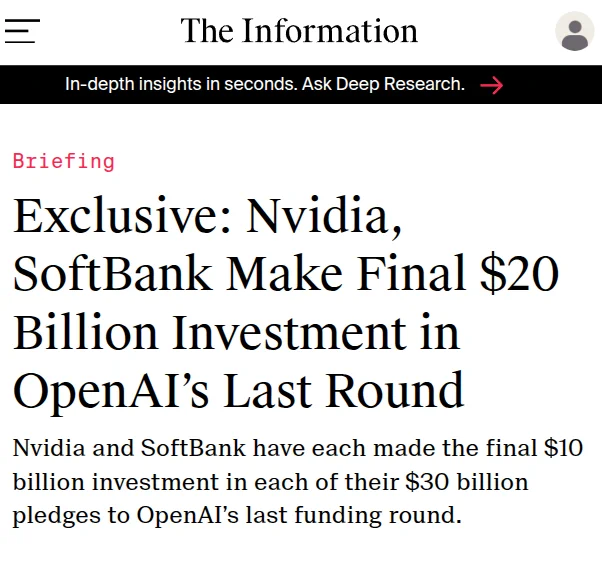Screen dimensions: 602x567
Task: Click "pledges to OpenAI's last funding round" line
Action: (237, 516)
